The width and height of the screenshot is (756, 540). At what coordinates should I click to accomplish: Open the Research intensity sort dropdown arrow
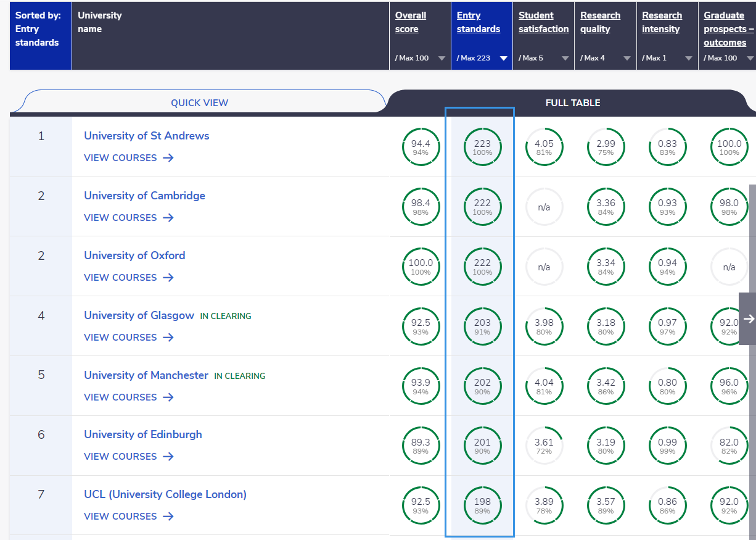pyautogui.click(x=688, y=59)
